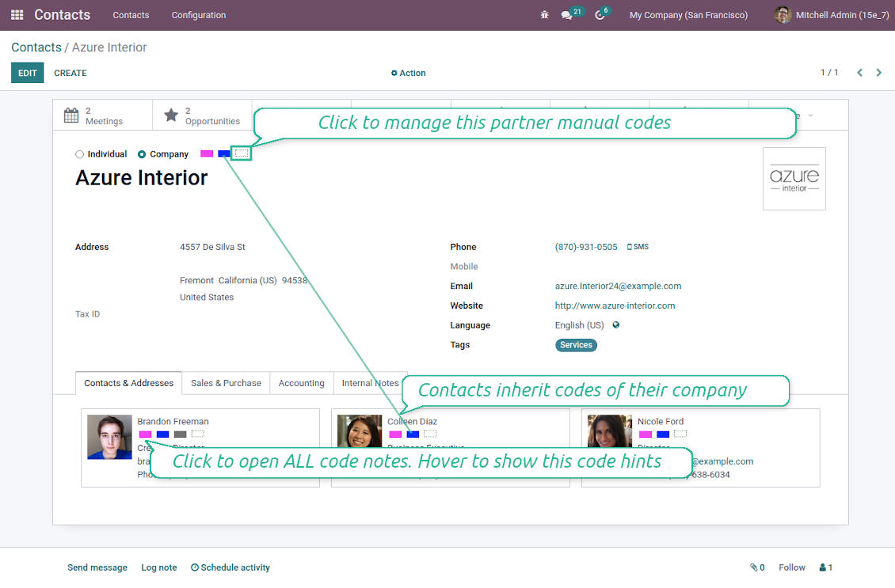Open the Action dropdown menu
This screenshot has width=895, height=588.
pyautogui.click(x=408, y=73)
